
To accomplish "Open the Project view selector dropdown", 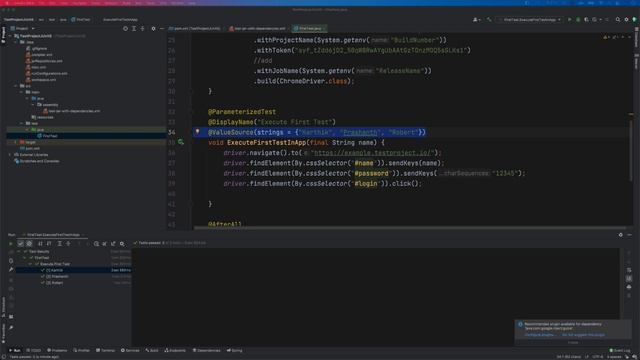I will tap(22, 29).
